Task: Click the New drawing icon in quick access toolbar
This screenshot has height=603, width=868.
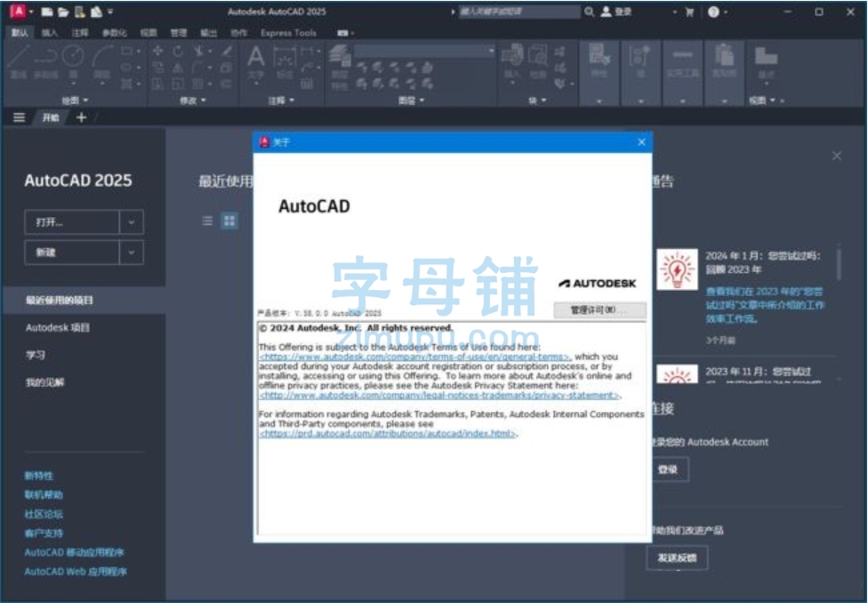Action: click(47, 12)
